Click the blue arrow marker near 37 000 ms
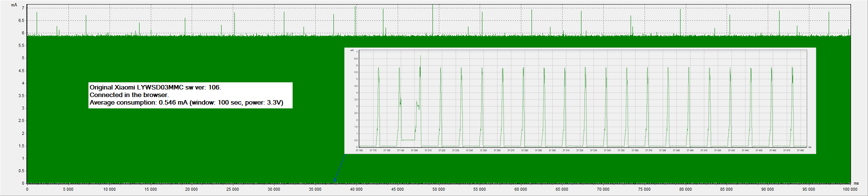 pos(339,168)
